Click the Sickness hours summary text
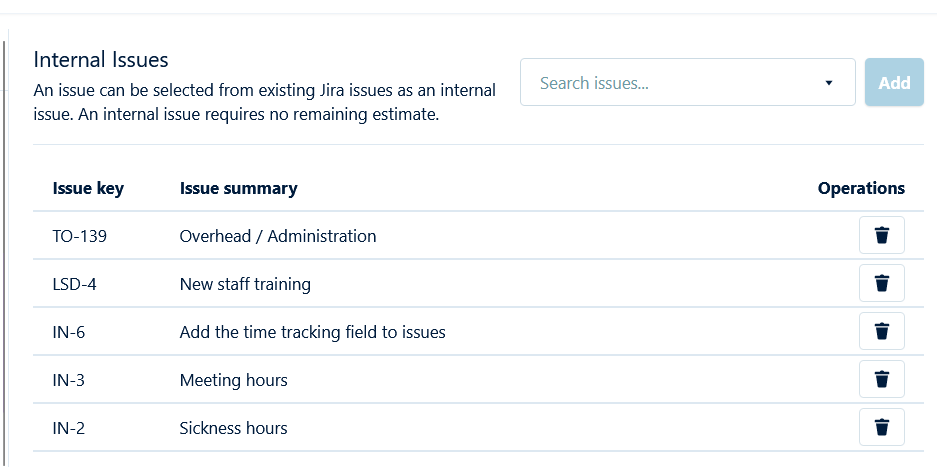The height and width of the screenshot is (467, 937). click(x=233, y=428)
